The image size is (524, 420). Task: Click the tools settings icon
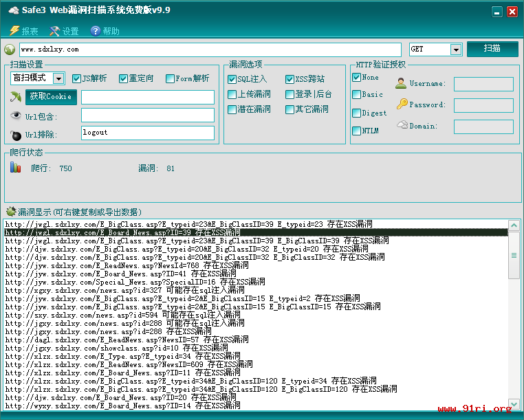54,31
